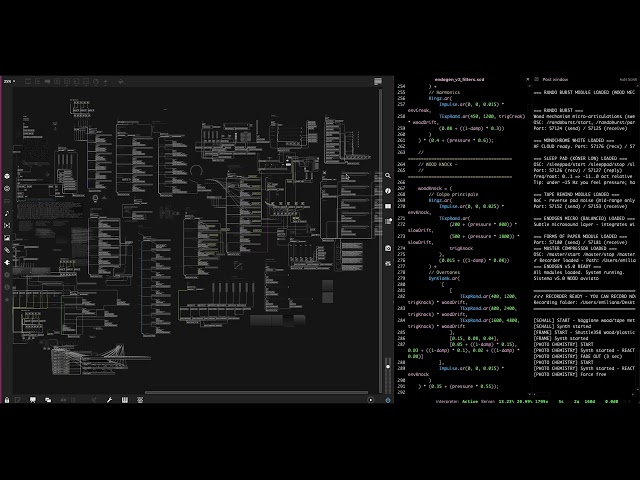
Task: Select the endogen_v3_filters.scd editor tab
Action: click(459, 80)
